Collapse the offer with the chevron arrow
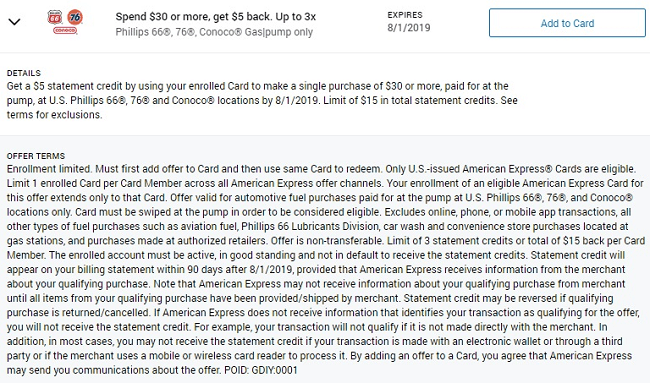The height and width of the screenshot is (383, 650). 15,22
